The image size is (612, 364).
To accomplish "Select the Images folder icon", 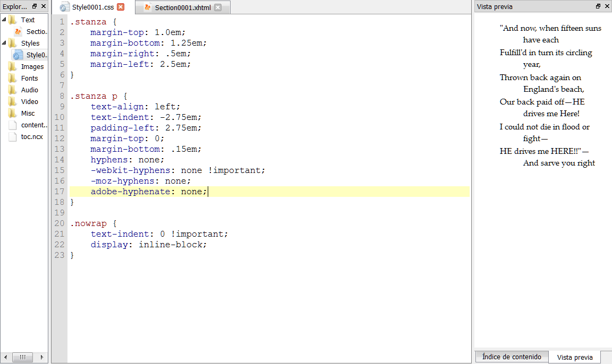I will (x=13, y=66).
